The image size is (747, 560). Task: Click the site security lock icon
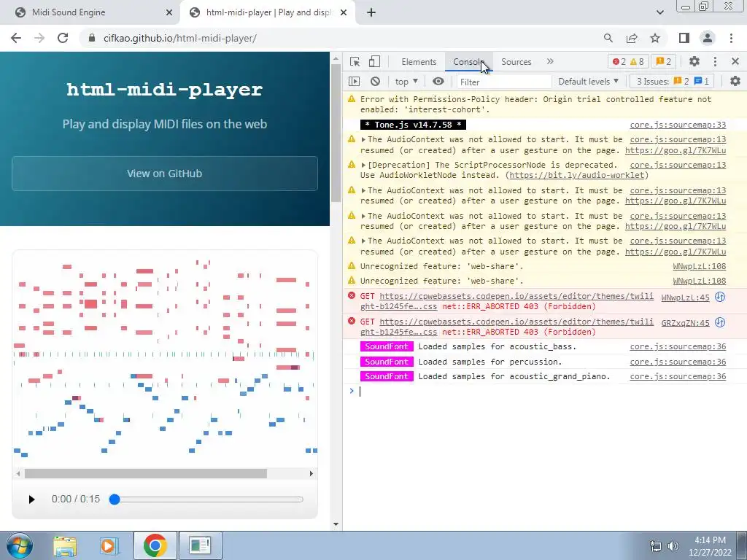coord(92,38)
